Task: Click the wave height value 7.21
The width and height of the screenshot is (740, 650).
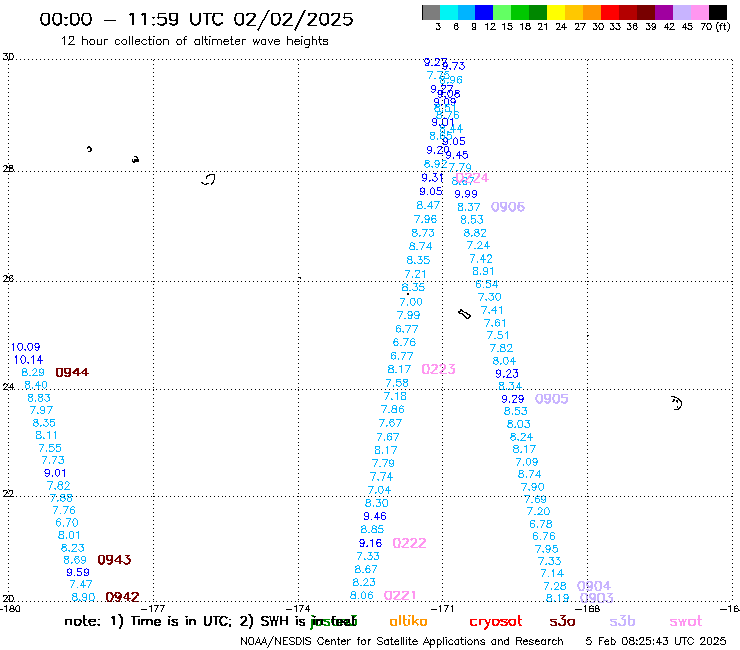Action: (415, 274)
